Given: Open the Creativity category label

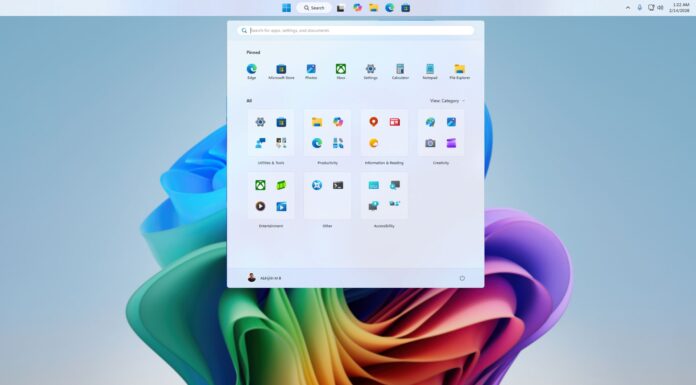Looking at the screenshot, I should click(441, 163).
